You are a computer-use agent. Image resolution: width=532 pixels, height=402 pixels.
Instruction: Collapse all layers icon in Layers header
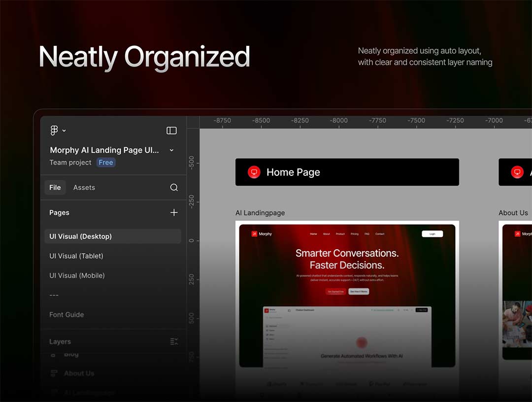point(173,341)
